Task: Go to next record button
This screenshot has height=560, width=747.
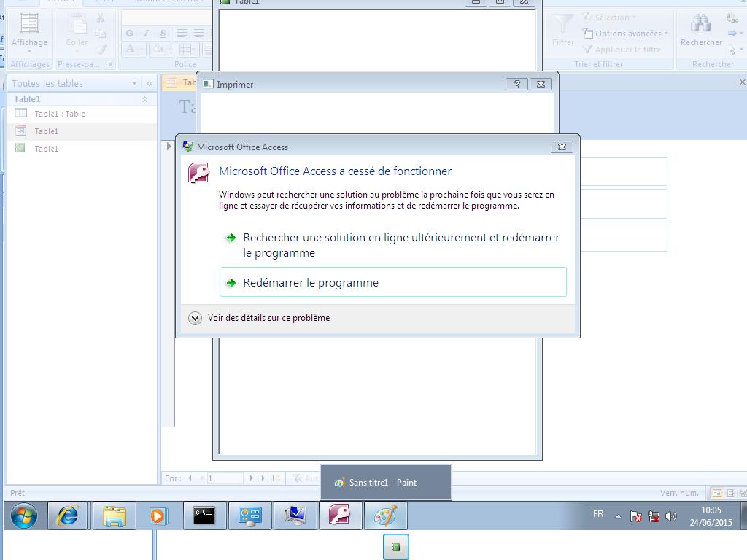Action: tap(252, 478)
